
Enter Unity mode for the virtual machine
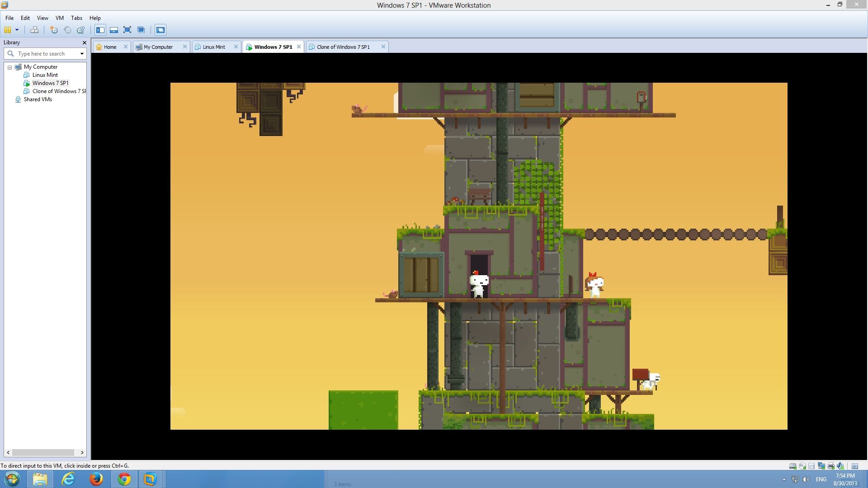[141, 30]
